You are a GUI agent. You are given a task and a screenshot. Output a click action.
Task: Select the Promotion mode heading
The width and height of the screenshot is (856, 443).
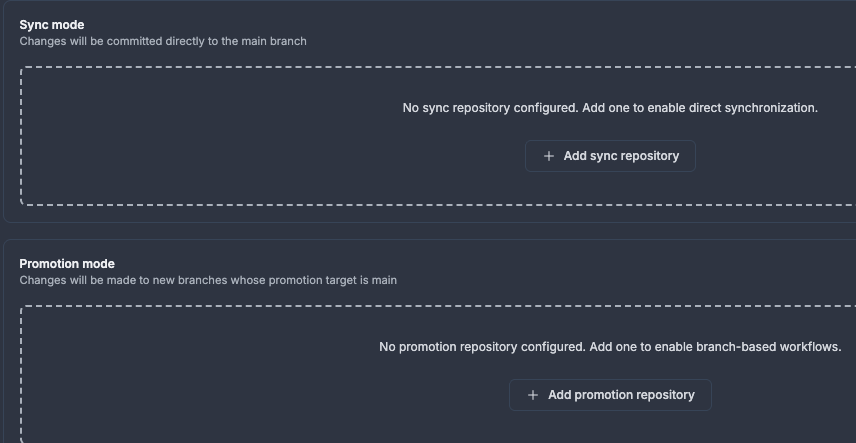point(67,264)
